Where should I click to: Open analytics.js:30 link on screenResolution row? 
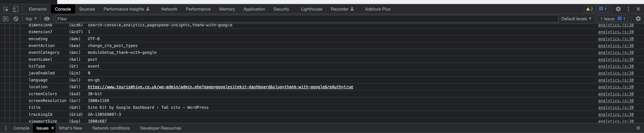[616, 101]
